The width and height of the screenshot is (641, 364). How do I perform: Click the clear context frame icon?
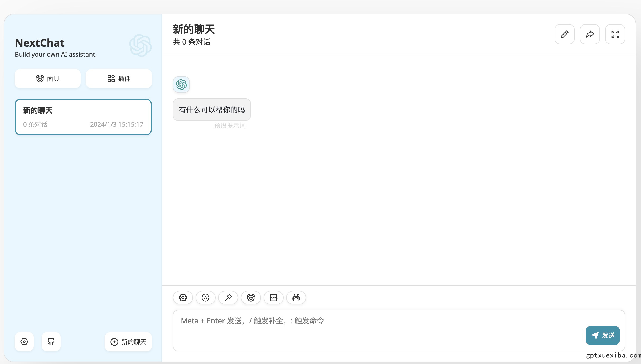click(x=273, y=298)
